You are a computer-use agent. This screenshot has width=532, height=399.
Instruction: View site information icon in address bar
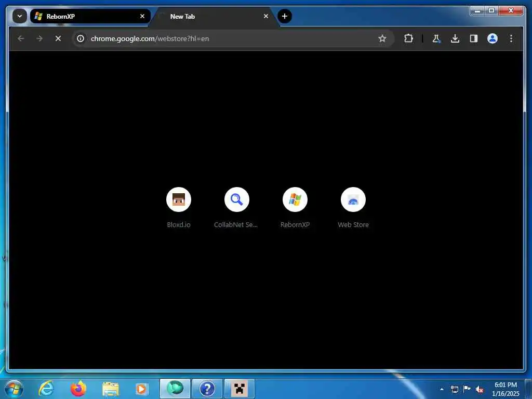pyautogui.click(x=81, y=38)
